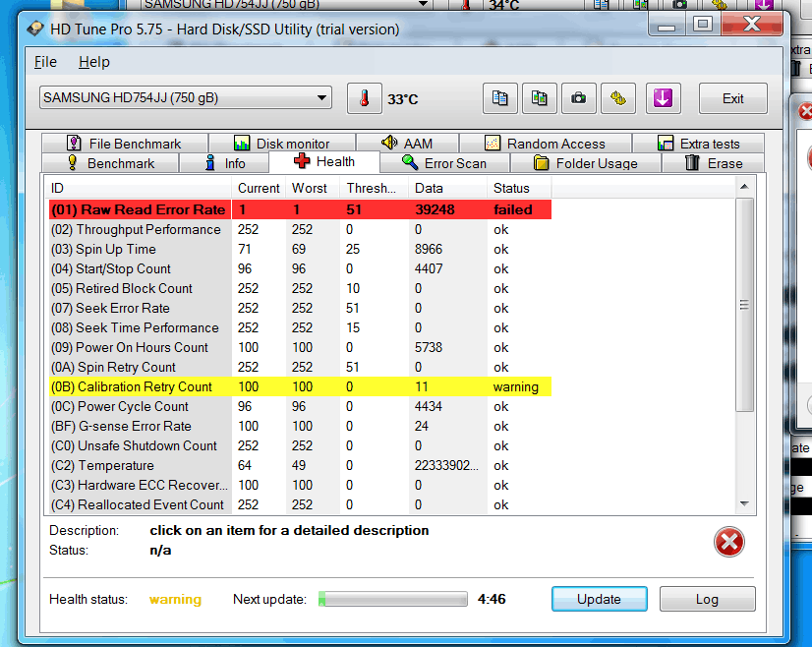Close the HD Tune Pro window

(752, 24)
